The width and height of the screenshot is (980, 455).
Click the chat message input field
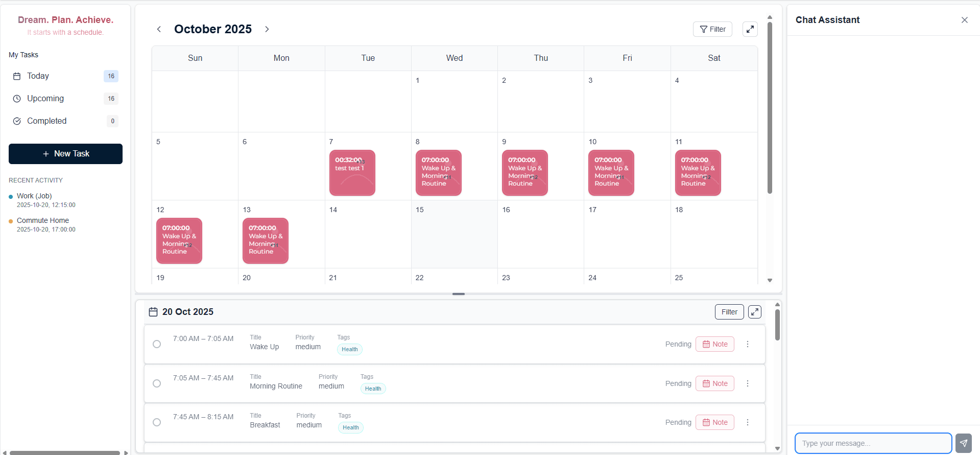point(873,443)
